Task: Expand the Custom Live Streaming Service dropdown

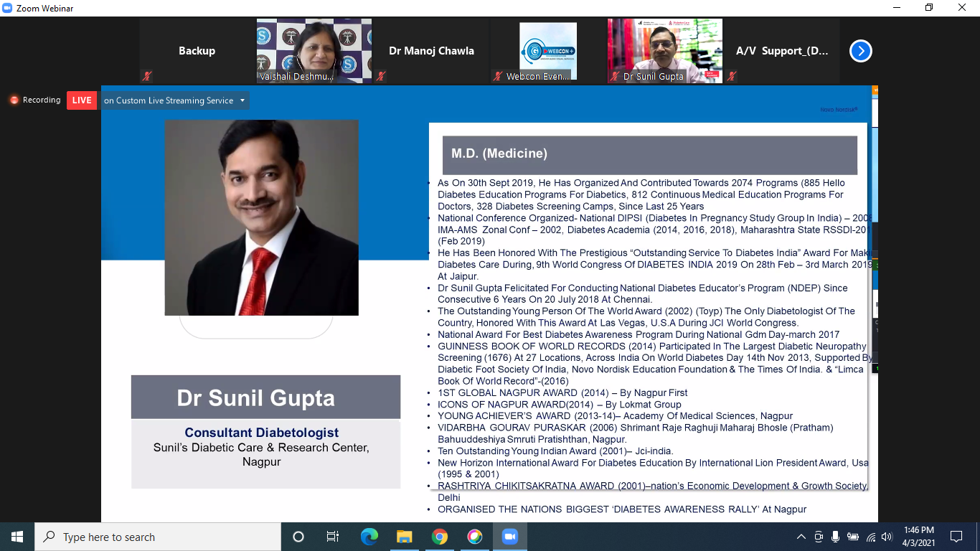Action: (x=242, y=100)
